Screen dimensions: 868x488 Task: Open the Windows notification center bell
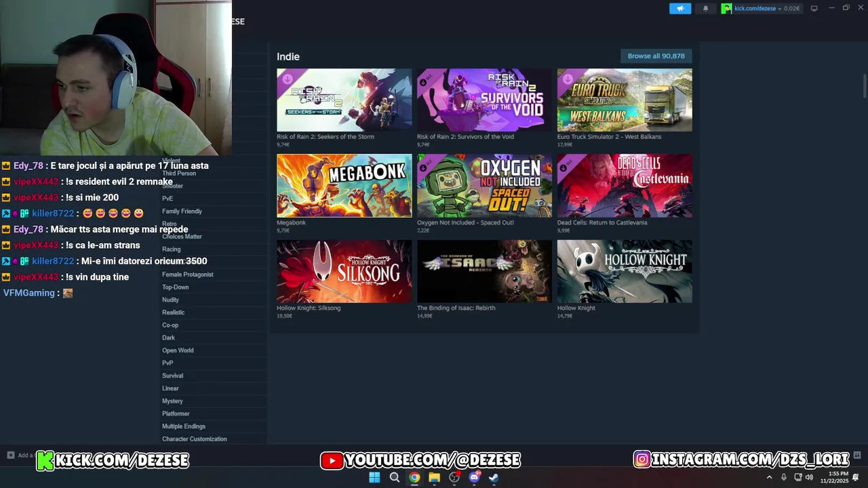[856, 477]
